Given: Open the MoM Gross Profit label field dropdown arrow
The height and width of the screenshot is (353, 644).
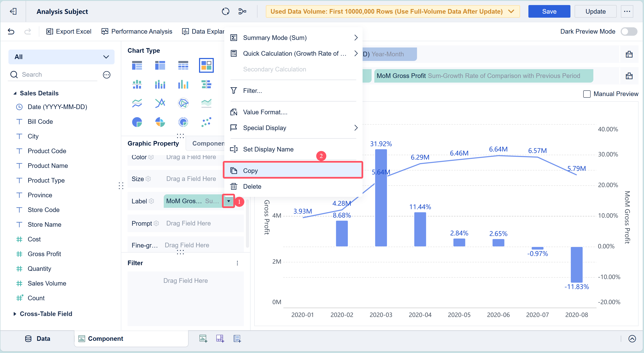Looking at the screenshot, I should (228, 201).
